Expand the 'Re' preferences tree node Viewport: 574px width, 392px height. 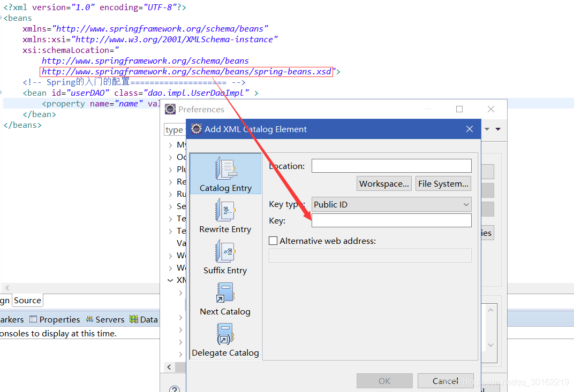coord(171,182)
